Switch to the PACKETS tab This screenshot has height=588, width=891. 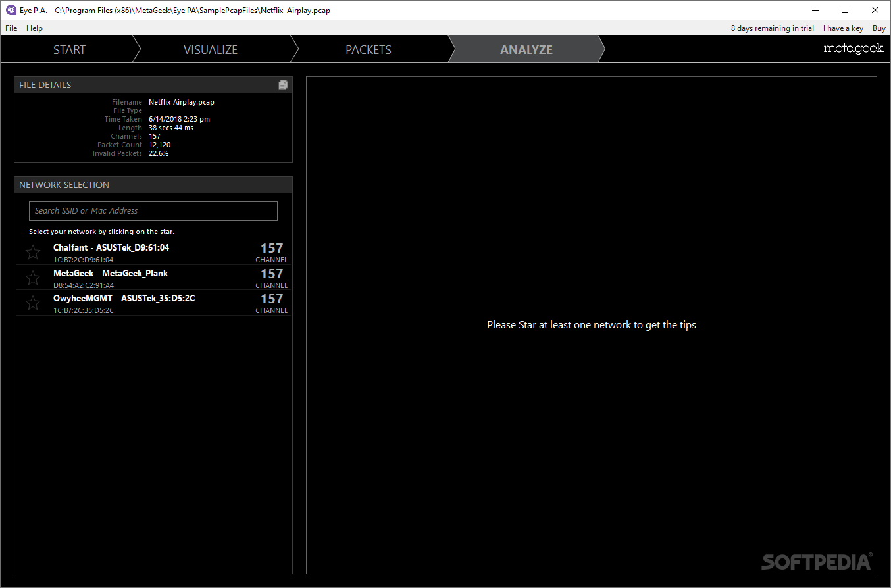369,49
